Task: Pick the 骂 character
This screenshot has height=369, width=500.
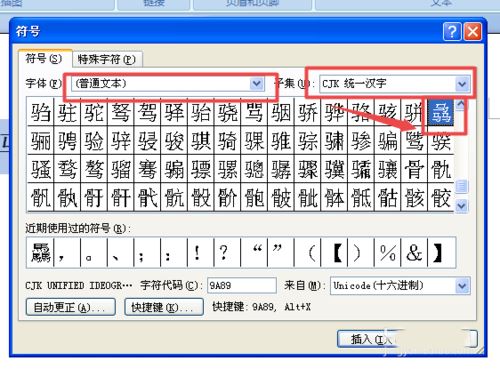Action: [x=254, y=112]
